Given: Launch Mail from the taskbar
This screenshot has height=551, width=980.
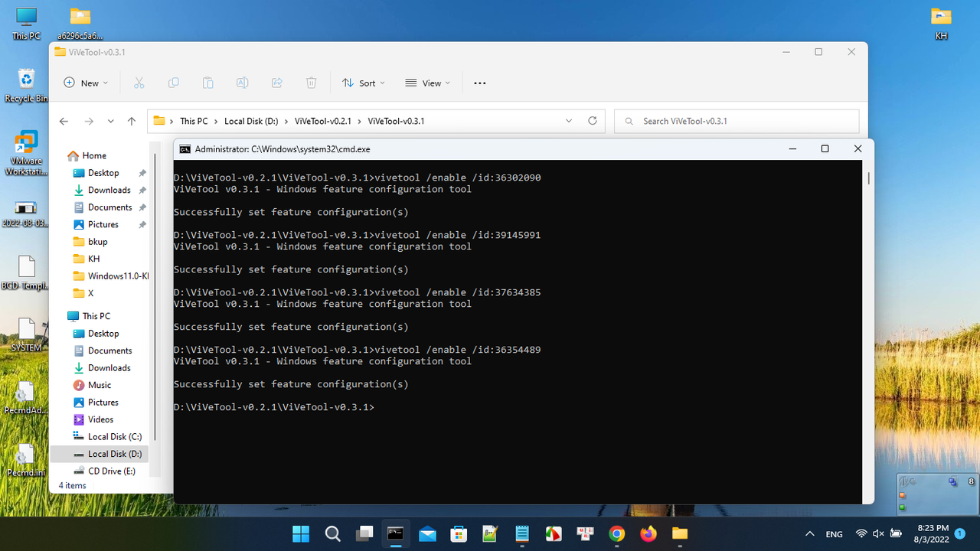Looking at the screenshot, I should coord(427,533).
